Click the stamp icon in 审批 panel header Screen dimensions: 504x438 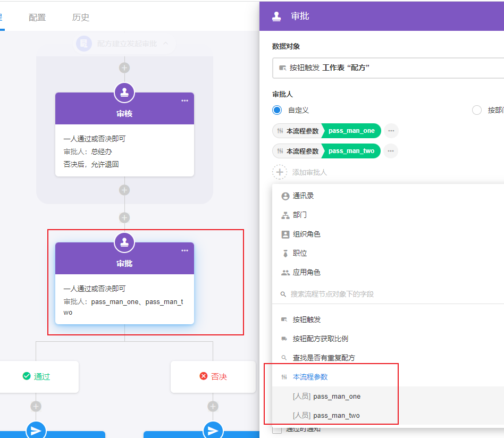(x=276, y=16)
